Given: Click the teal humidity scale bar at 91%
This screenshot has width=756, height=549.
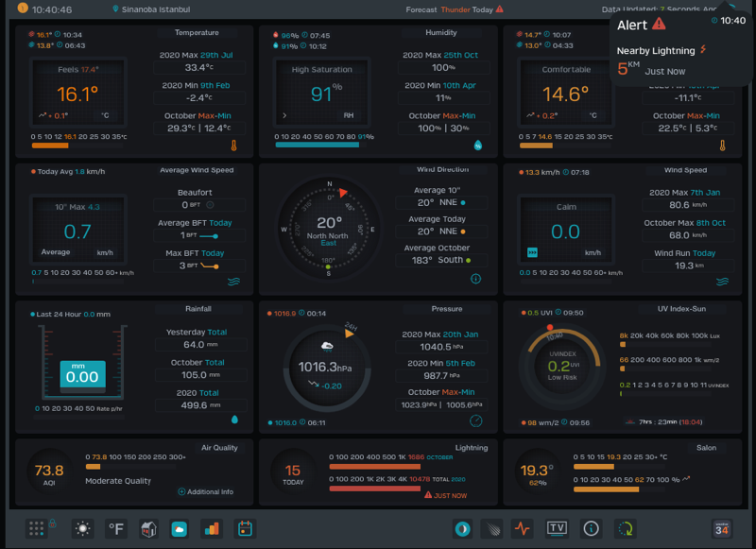Looking at the screenshot, I should 317,146.
